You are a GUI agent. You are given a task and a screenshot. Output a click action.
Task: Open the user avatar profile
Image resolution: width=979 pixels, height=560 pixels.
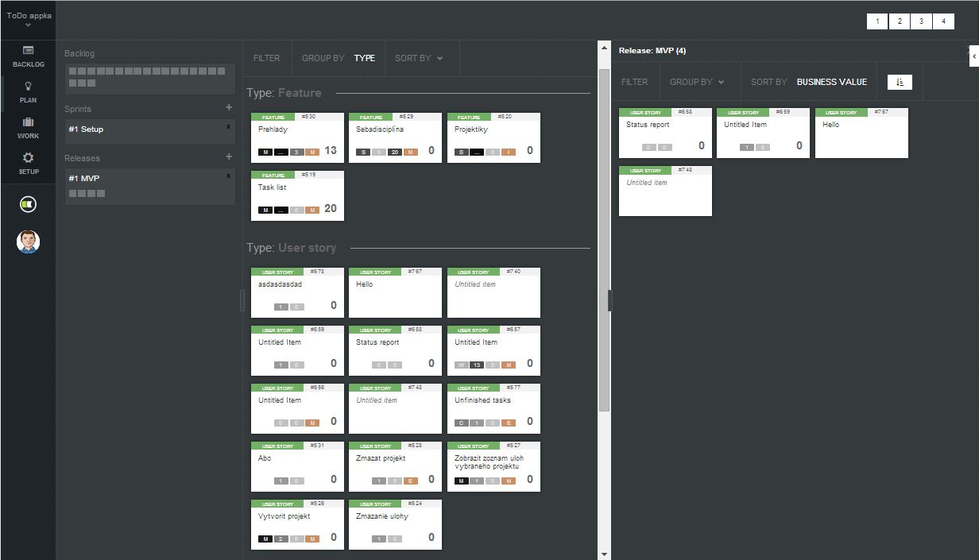point(28,241)
